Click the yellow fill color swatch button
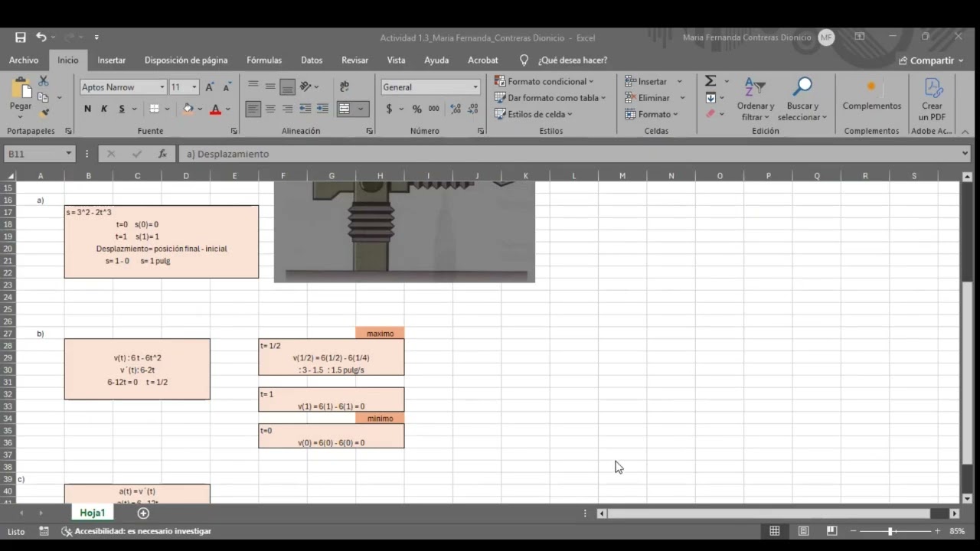980x551 pixels. [x=188, y=109]
